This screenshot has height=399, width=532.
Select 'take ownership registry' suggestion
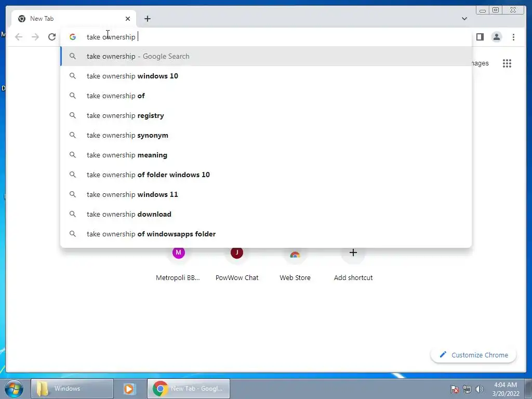point(266,115)
